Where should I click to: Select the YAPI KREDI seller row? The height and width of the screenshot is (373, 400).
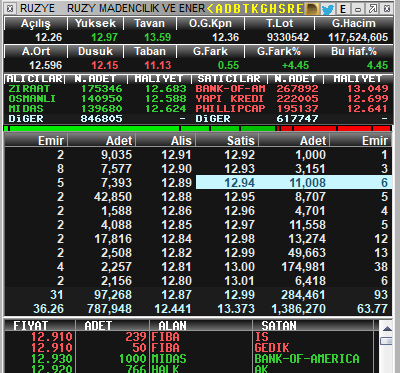pos(292,99)
